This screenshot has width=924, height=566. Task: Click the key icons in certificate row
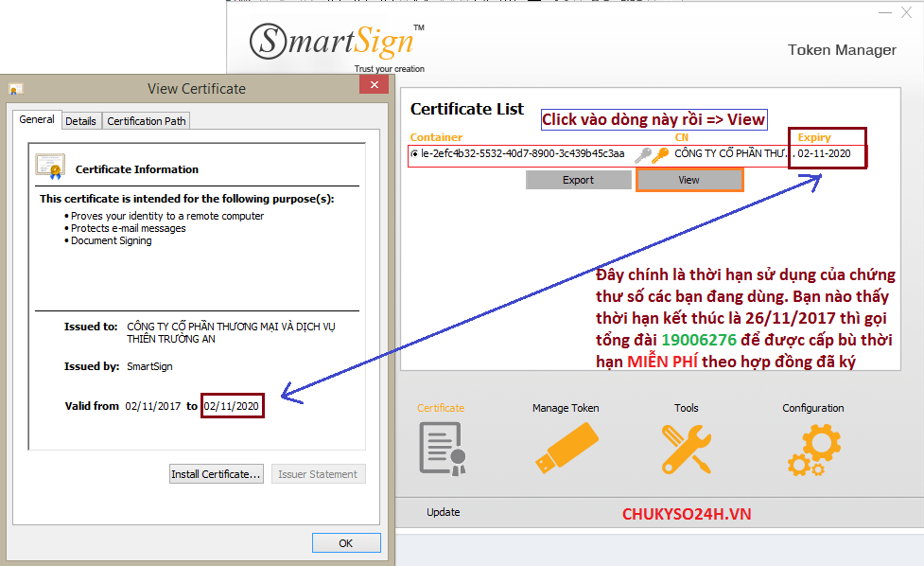click(x=651, y=154)
